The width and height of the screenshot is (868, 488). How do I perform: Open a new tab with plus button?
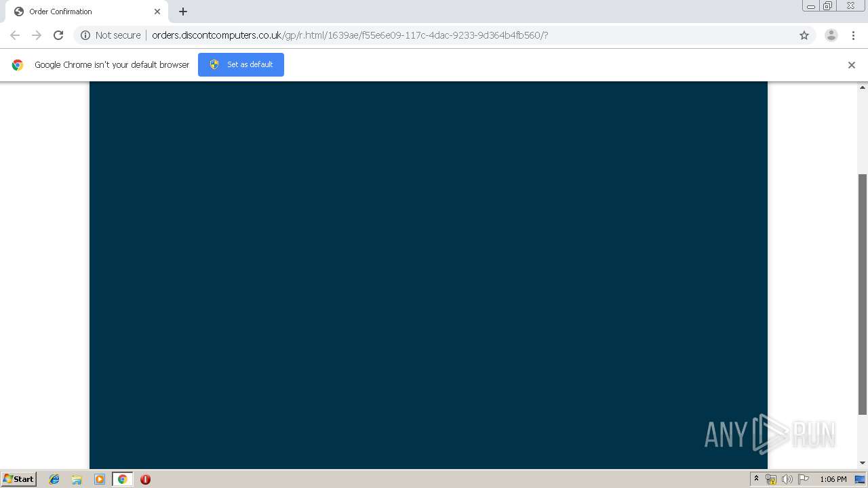click(183, 12)
